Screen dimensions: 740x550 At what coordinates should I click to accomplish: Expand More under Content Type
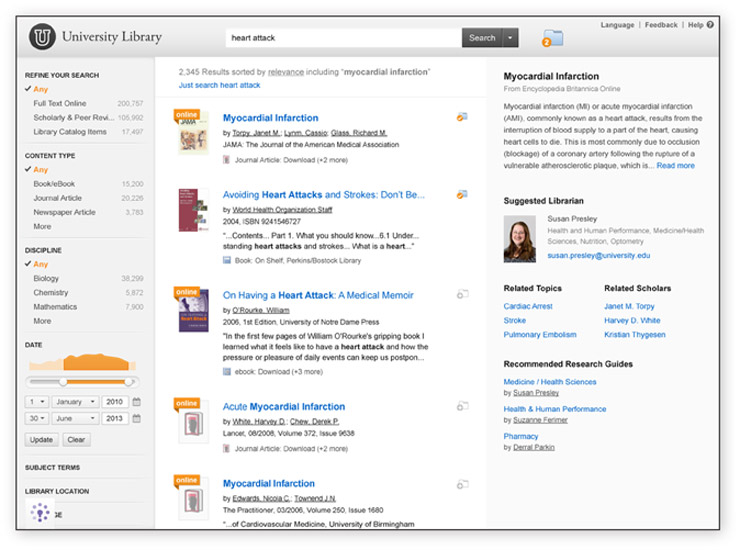(x=42, y=226)
